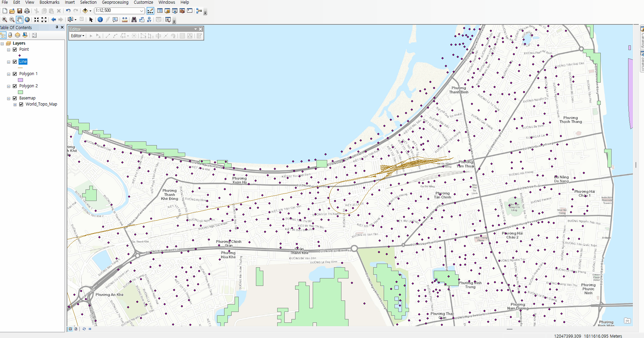This screenshot has height=338, width=644.
Task: Uncheck the Line layer visibility
Action: coord(15,62)
